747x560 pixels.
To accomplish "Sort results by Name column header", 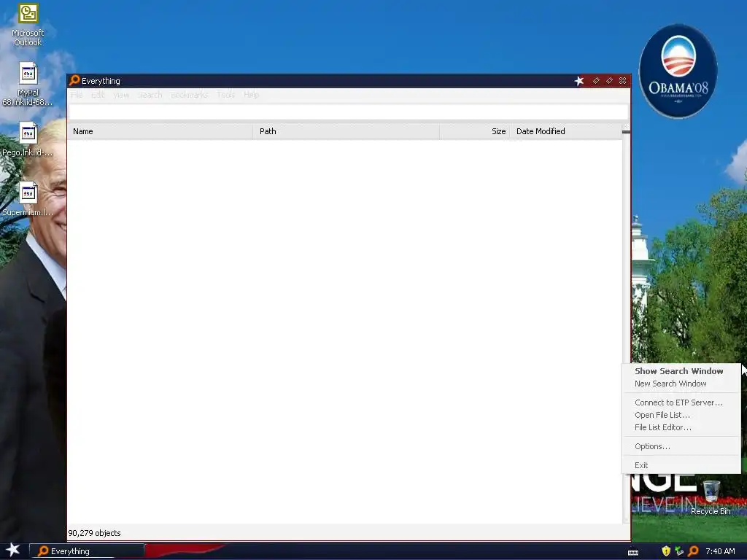I will click(160, 131).
